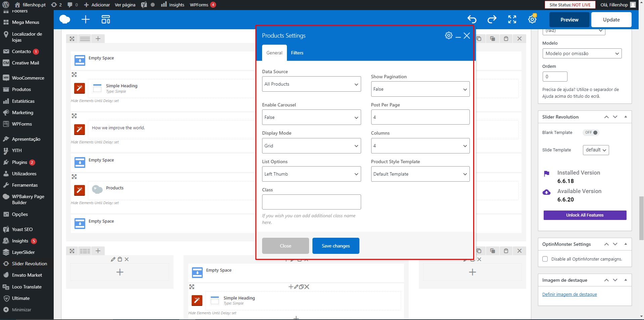Open the Modelo por omissão dropdown
The height and width of the screenshot is (320, 644).
582,53
